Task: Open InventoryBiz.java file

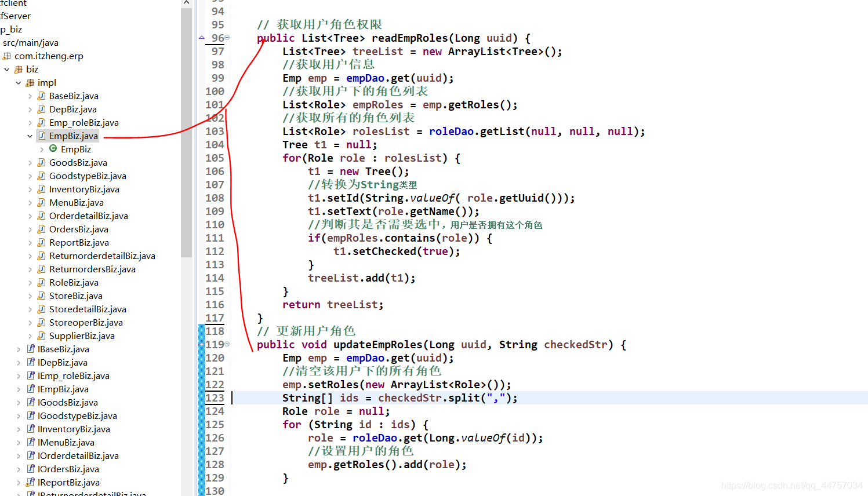Action: (x=84, y=189)
